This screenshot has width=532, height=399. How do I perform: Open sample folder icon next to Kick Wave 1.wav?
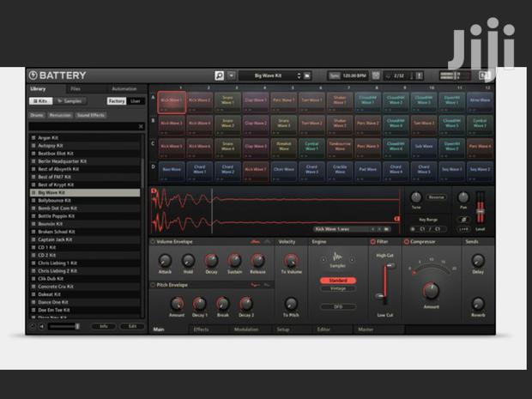(x=386, y=229)
